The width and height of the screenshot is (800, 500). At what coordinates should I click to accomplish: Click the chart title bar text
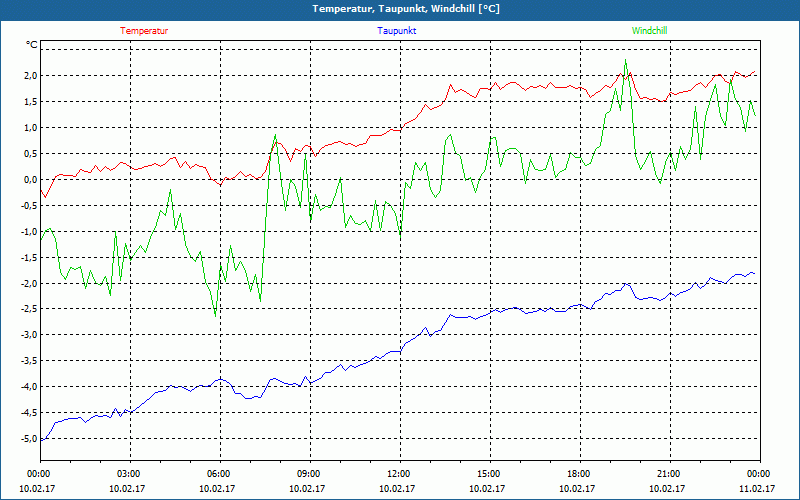(x=406, y=9)
